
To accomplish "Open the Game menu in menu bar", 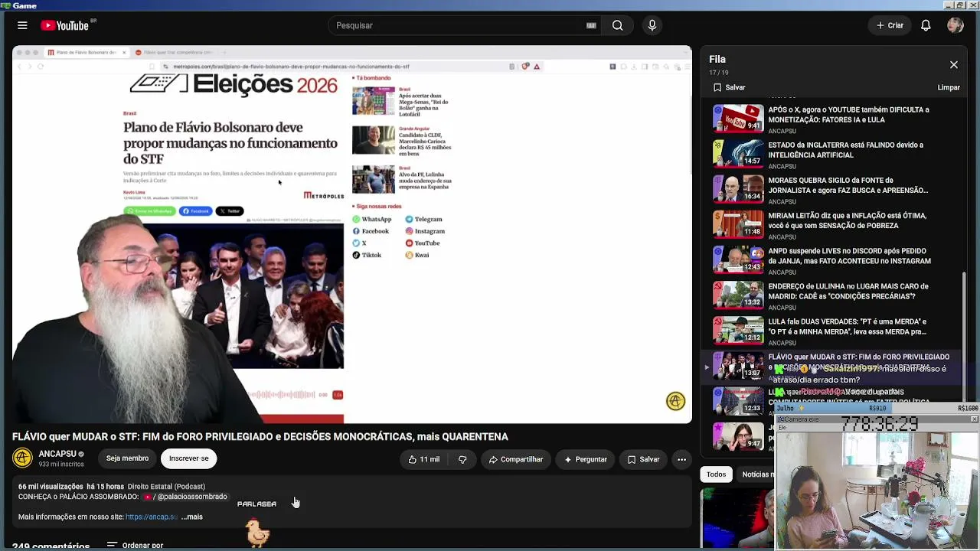I will click(x=24, y=5).
